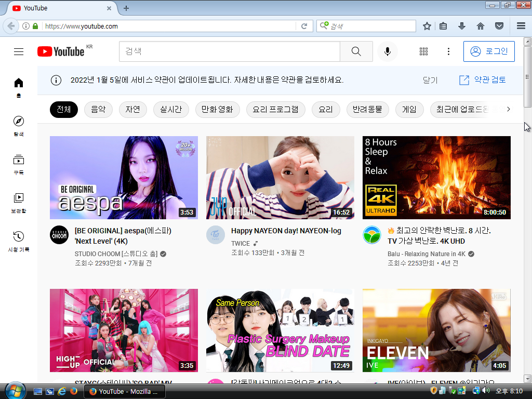Open Balu Relaxing Nature channel avatar
The image size is (532, 399).
tap(372, 235)
